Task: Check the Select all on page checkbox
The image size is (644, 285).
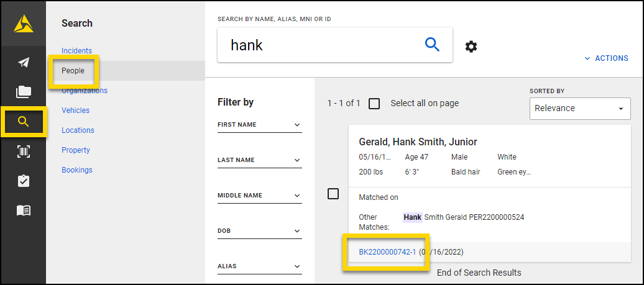Action: [x=374, y=104]
